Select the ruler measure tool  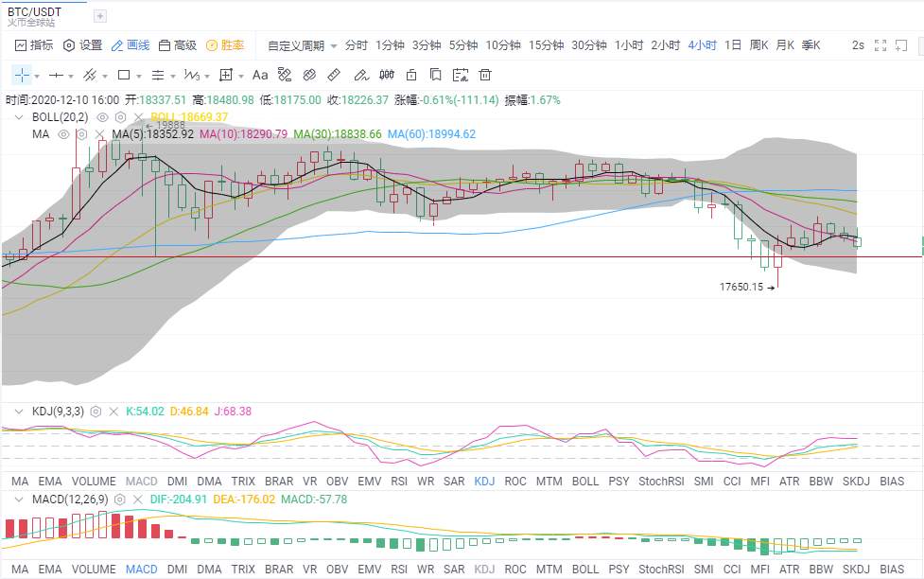click(x=334, y=75)
